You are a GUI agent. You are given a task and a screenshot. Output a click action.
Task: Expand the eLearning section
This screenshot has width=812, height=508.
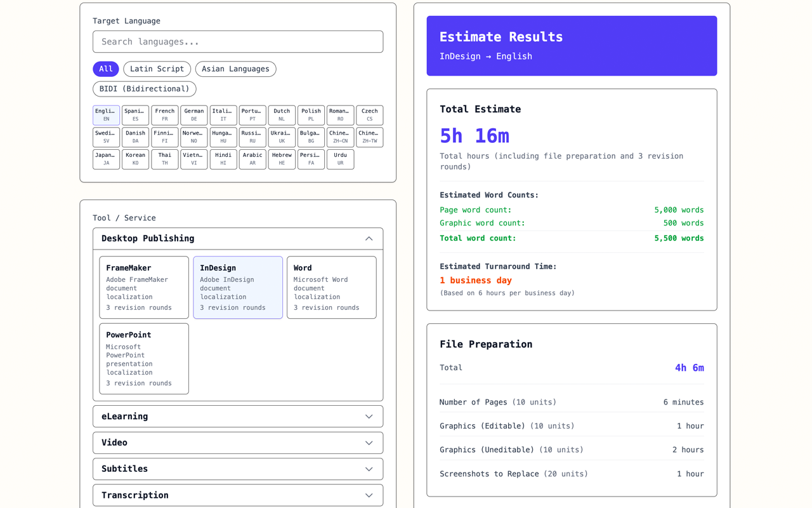(237, 417)
